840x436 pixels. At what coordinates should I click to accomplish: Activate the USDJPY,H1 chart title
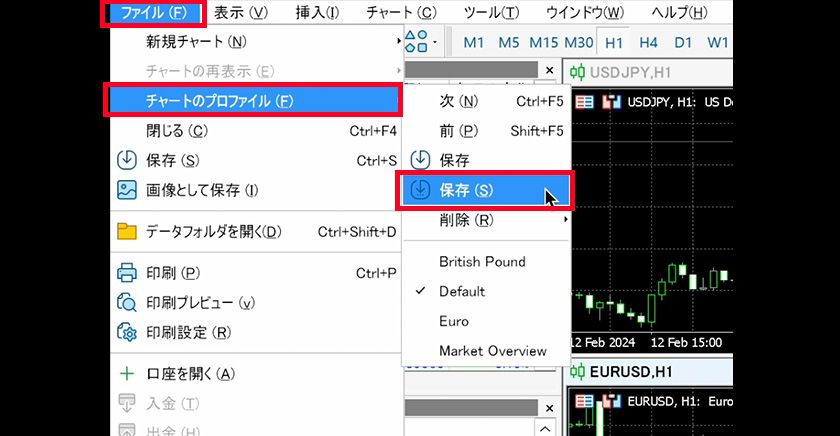pyautogui.click(x=630, y=72)
